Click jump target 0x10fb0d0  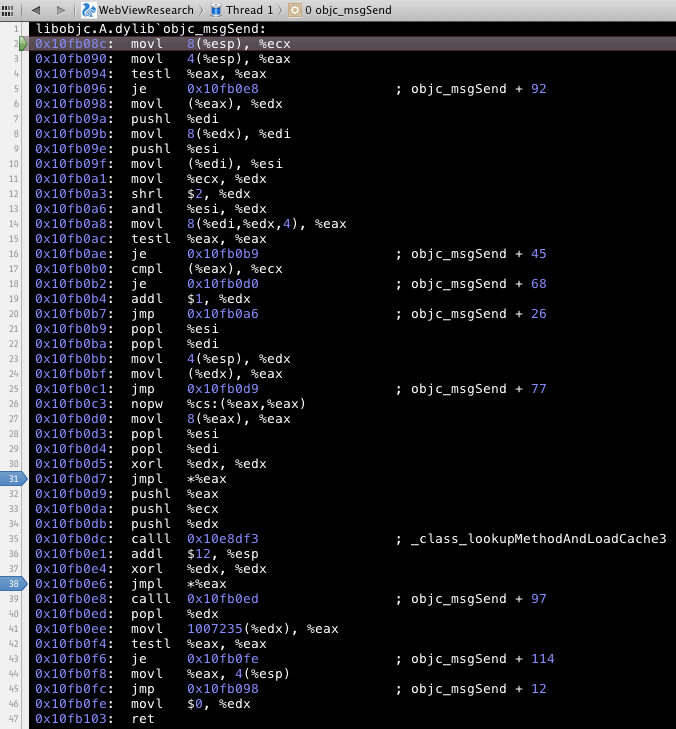coord(223,284)
